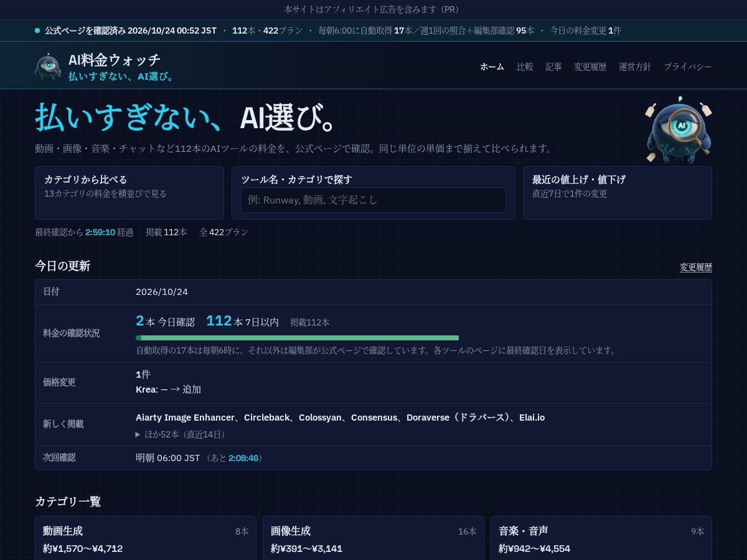Click Aiarty Image Enhancer in newly listed
Image resolution: width=747 pixels, height=560 pixels.
pos(185,418)
